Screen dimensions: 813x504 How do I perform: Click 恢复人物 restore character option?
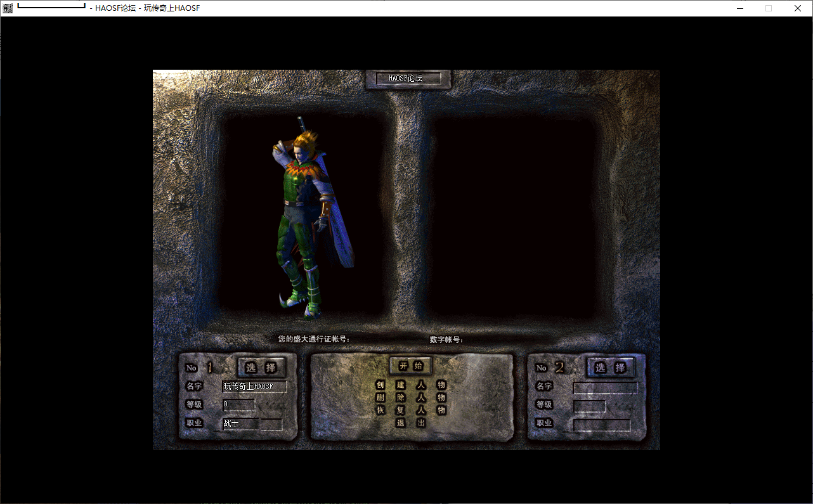click(410, 410)
